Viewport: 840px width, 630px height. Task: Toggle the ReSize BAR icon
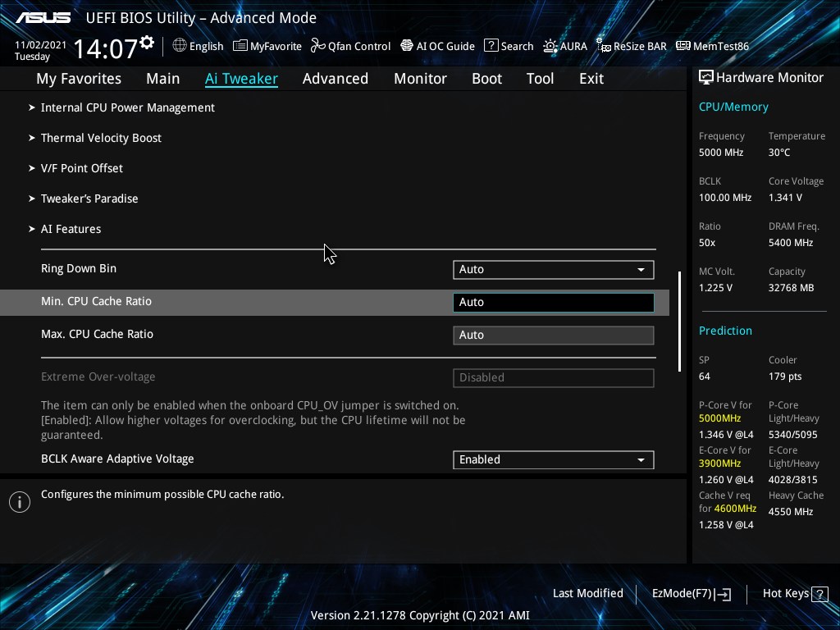[604, 46]
